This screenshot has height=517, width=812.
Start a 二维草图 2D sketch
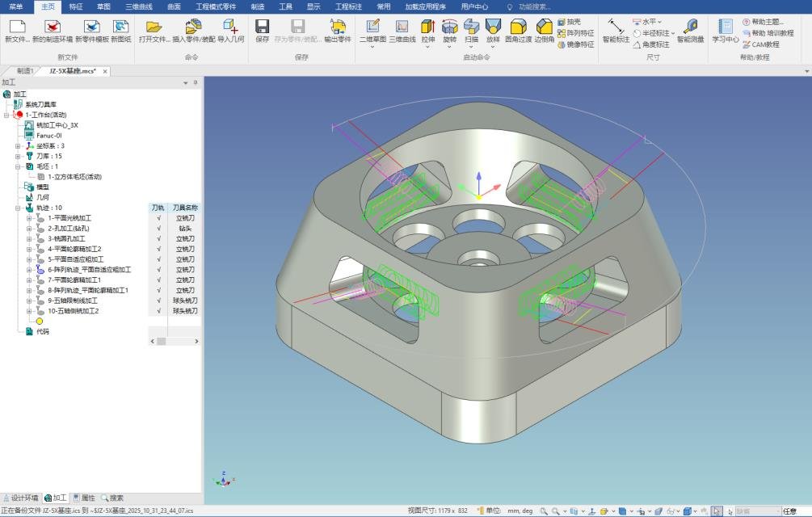[372, 27]
